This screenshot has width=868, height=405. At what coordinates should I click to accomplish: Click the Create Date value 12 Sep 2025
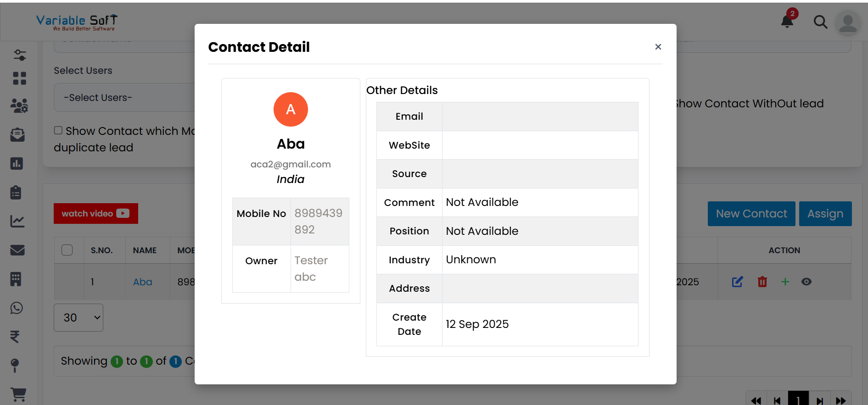click(477, 324)
